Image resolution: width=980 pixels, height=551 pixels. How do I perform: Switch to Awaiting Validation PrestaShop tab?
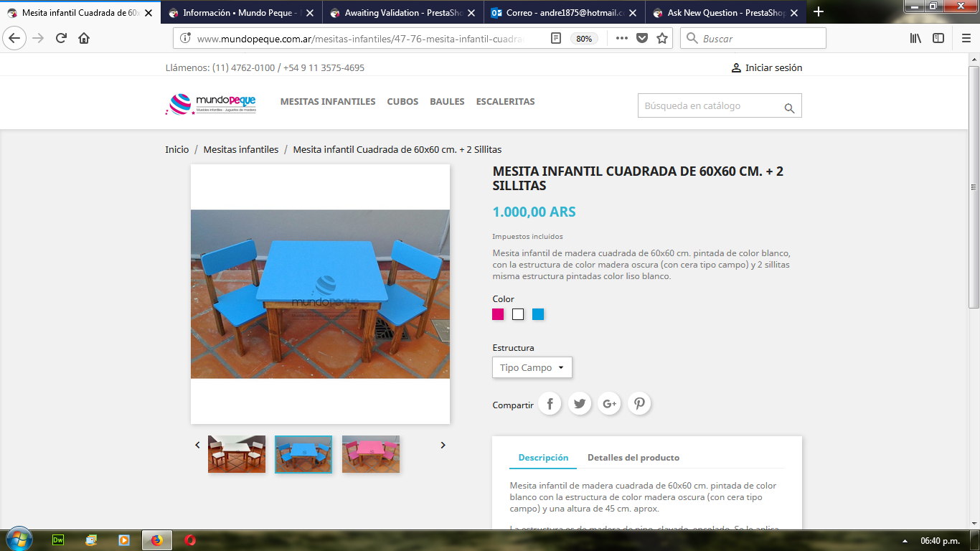405,12
